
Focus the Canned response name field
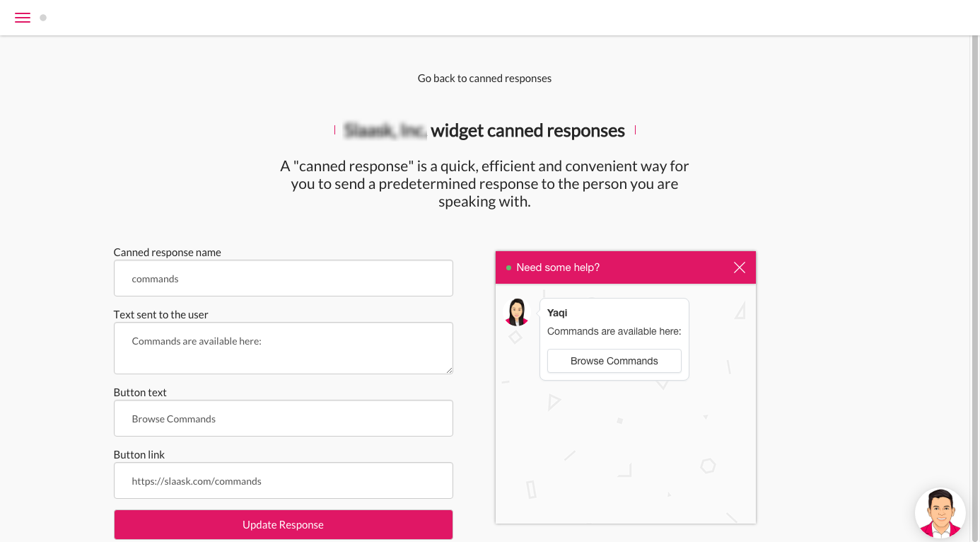point(284,278)
